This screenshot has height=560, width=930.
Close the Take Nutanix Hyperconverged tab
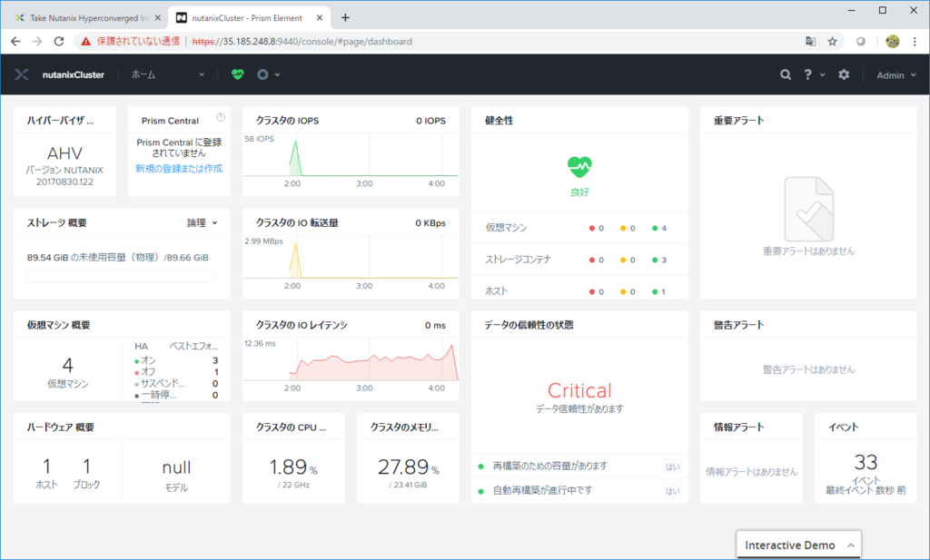click(158, 18)
